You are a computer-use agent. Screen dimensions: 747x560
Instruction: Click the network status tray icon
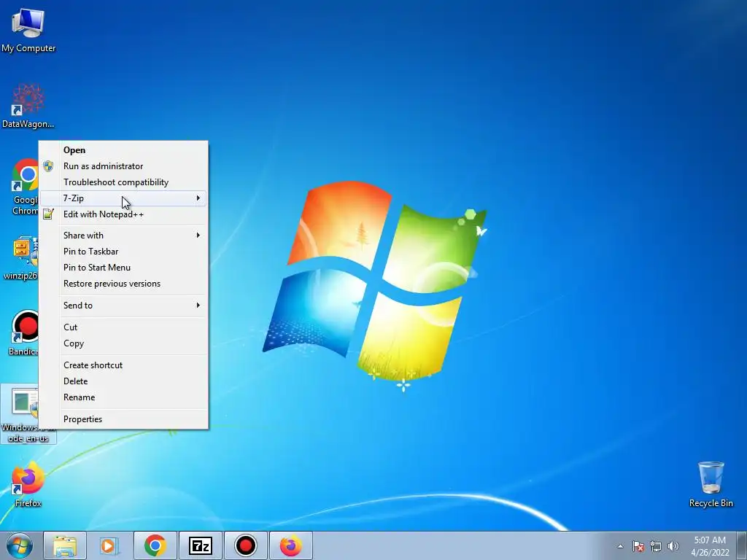[x=656, y=546]
